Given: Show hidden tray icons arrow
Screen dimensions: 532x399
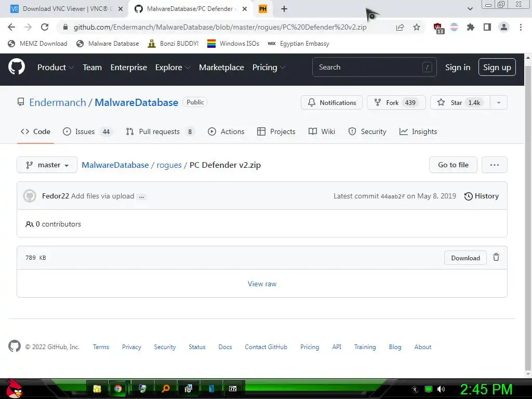Looking at the screenshot, I should point(415,390).
